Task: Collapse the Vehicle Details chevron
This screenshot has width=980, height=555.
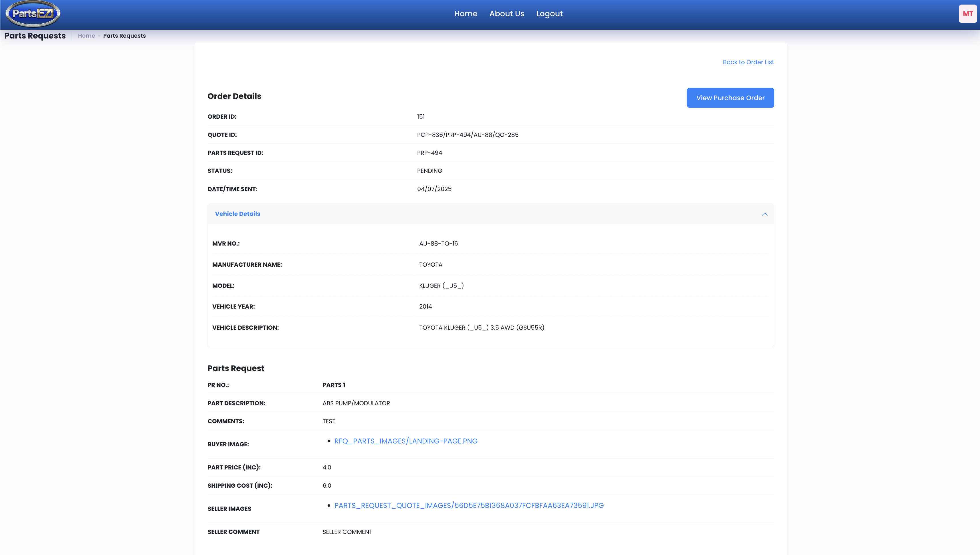Action: pos(764,214)
